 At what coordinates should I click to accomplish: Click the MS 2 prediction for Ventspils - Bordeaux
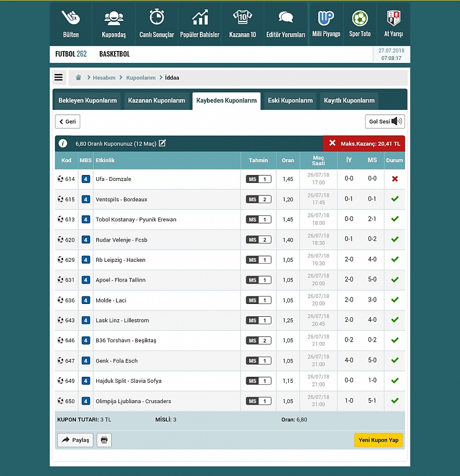(x=259, y=199)
